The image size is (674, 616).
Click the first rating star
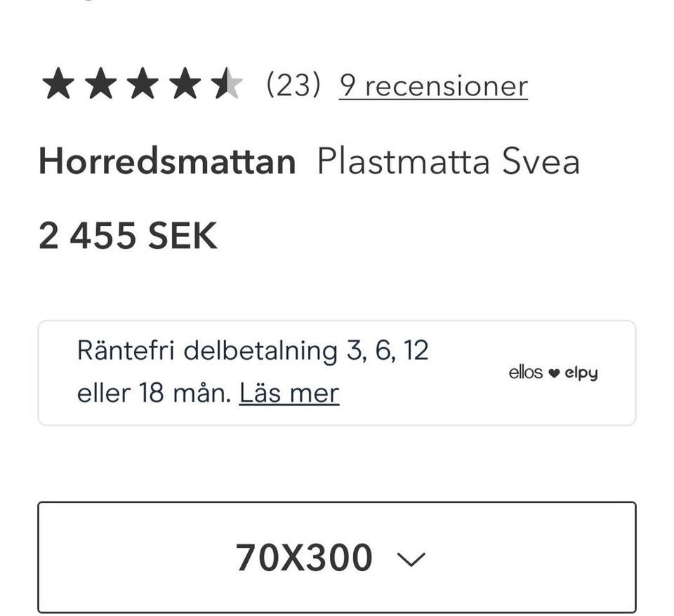click(x=58, y=86)
